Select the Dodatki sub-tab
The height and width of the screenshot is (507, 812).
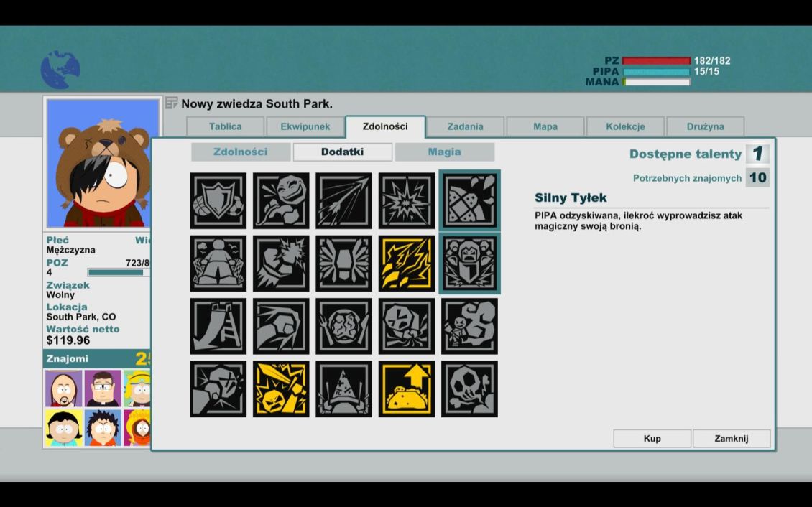(x=342, y=152)
